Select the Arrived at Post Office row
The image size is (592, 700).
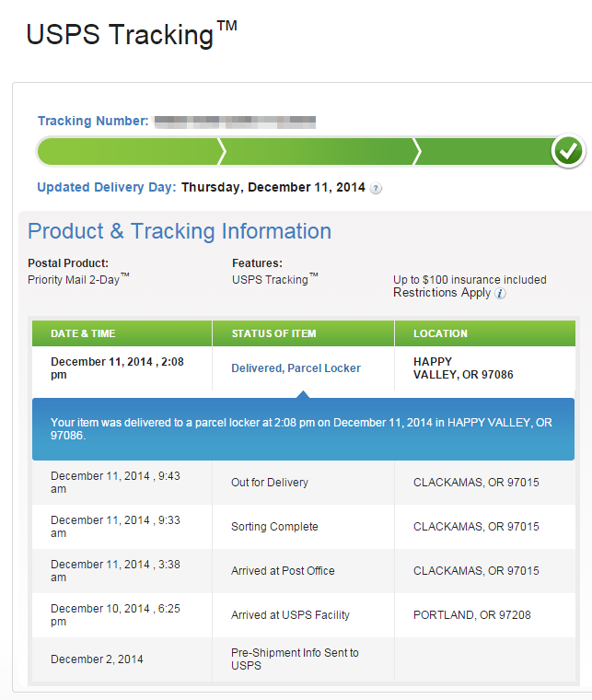[x=303, y=571]
